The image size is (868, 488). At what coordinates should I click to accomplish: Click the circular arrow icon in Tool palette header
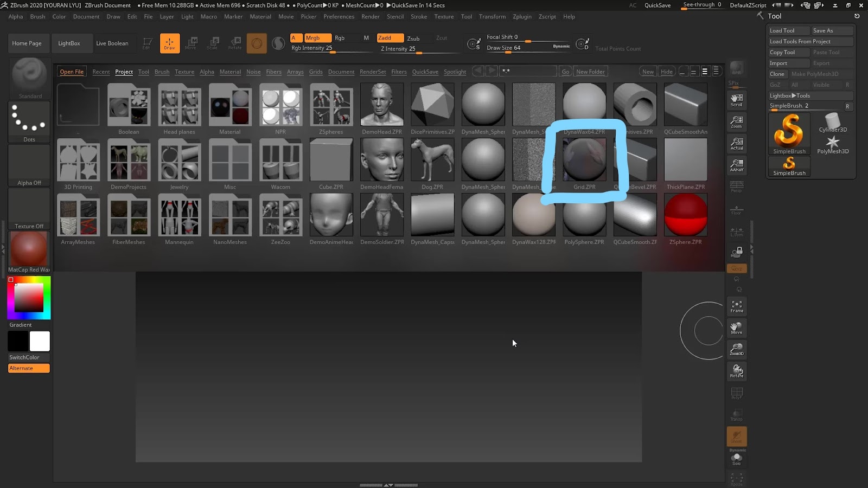click(857, 16)
